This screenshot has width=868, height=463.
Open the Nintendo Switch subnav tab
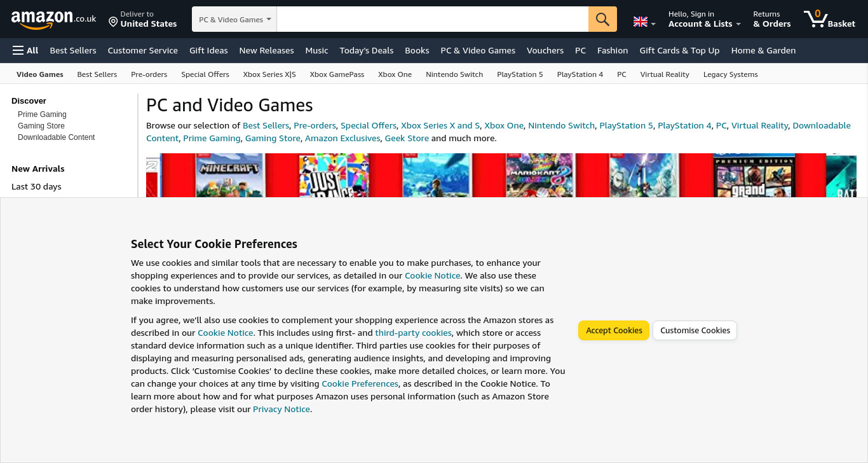454,74
